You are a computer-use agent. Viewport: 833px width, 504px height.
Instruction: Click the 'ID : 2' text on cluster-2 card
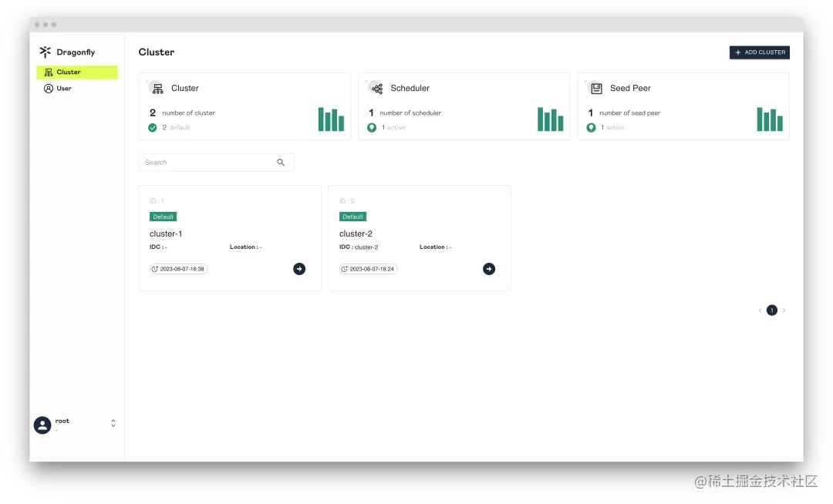point(347,201)
